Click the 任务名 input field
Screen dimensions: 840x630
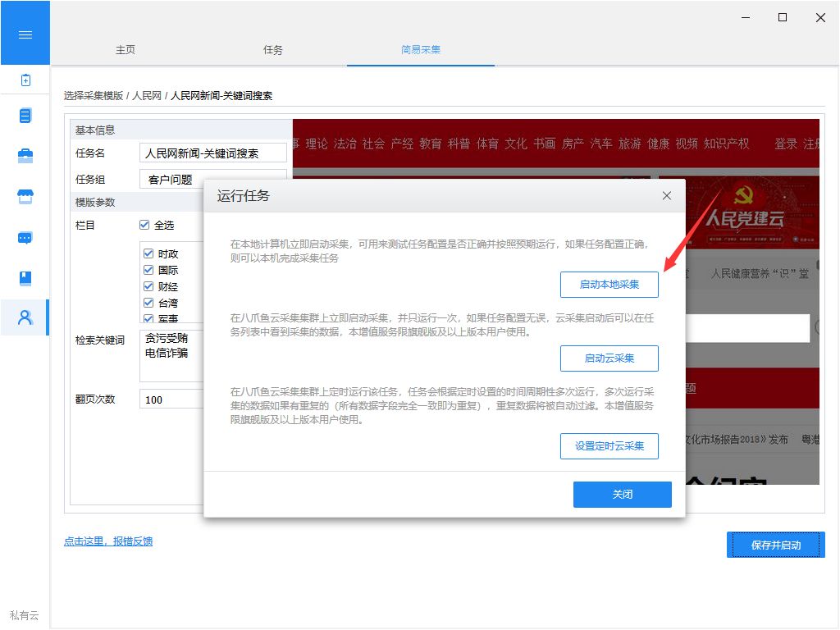click(x=213, y=153)
